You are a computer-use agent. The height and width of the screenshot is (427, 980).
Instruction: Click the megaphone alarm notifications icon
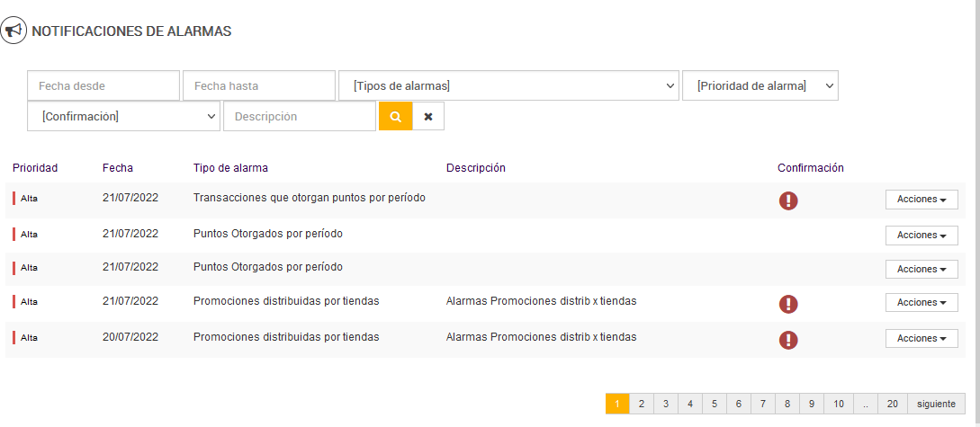tap(13, 31)
